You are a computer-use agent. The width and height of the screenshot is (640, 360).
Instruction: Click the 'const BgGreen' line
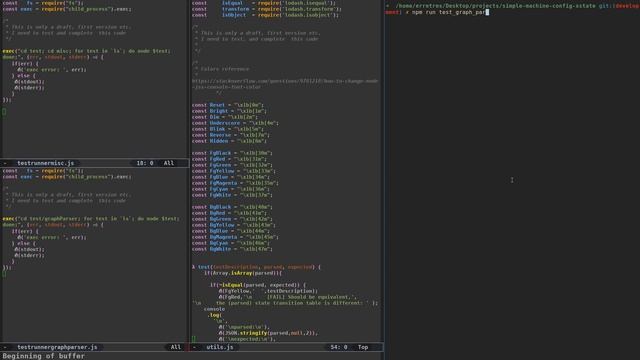tap(232, 219)
